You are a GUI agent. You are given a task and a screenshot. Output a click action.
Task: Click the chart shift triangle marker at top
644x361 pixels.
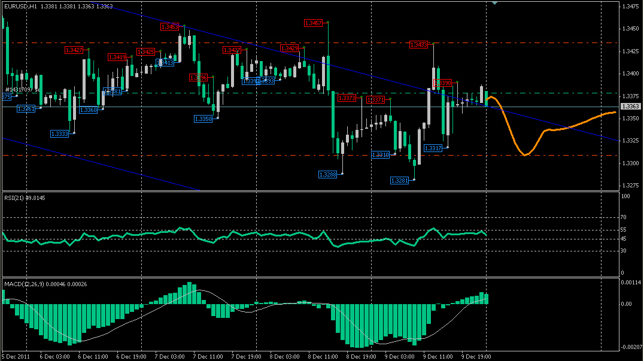(x=494, y=3)
